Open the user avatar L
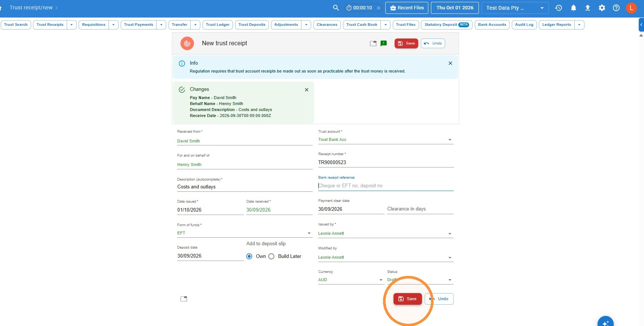This screenshot has height=326, width=644. click(x=631, y=7)
